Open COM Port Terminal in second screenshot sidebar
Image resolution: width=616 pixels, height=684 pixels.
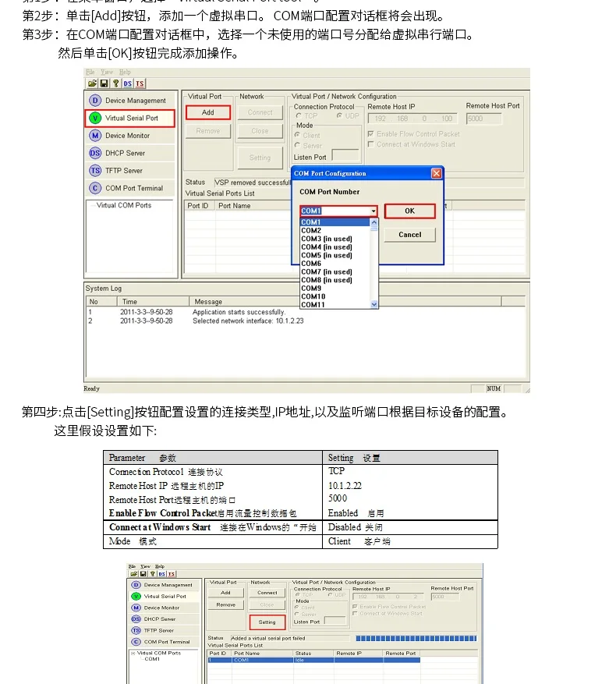coord(164,642)
